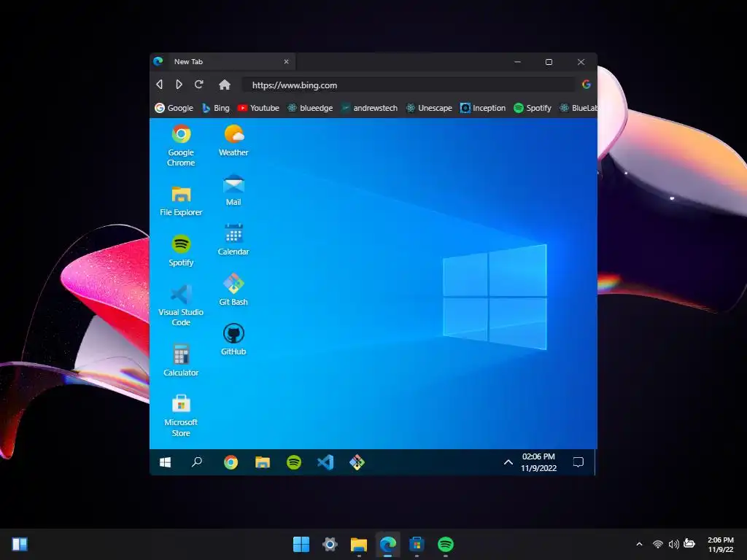Open the 2:06 PM system clock
747x560 pixels.
(720, 544)
